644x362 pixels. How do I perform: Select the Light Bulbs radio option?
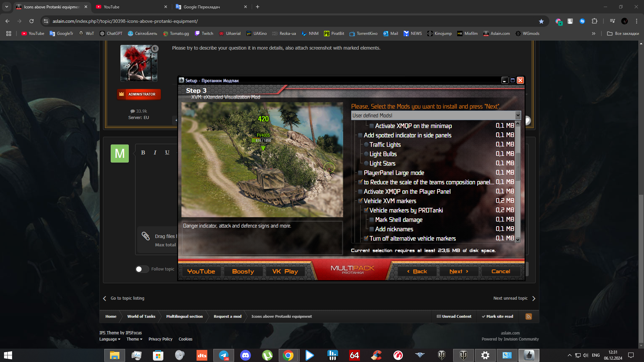(366, 154)
